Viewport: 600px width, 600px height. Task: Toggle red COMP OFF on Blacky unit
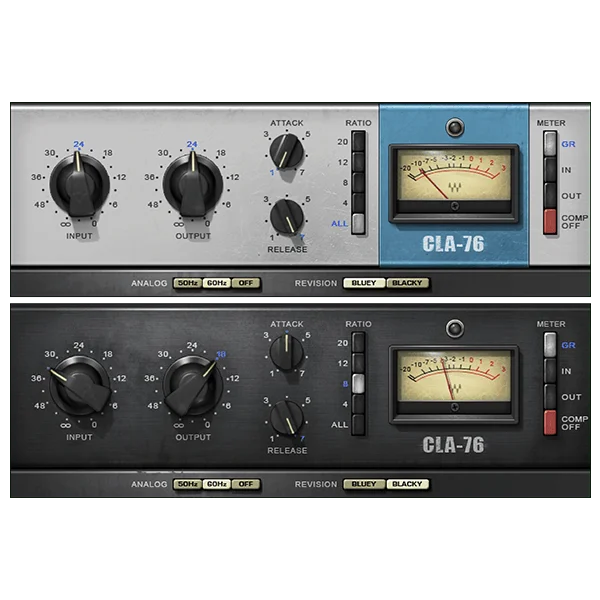(x=550, y=423)
